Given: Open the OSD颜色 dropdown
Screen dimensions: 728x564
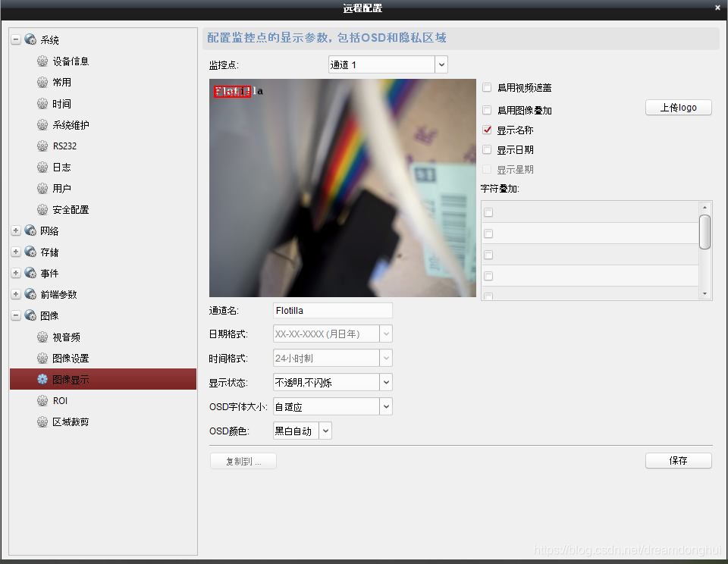Looking at the screenshot, I should pos(325,431).
